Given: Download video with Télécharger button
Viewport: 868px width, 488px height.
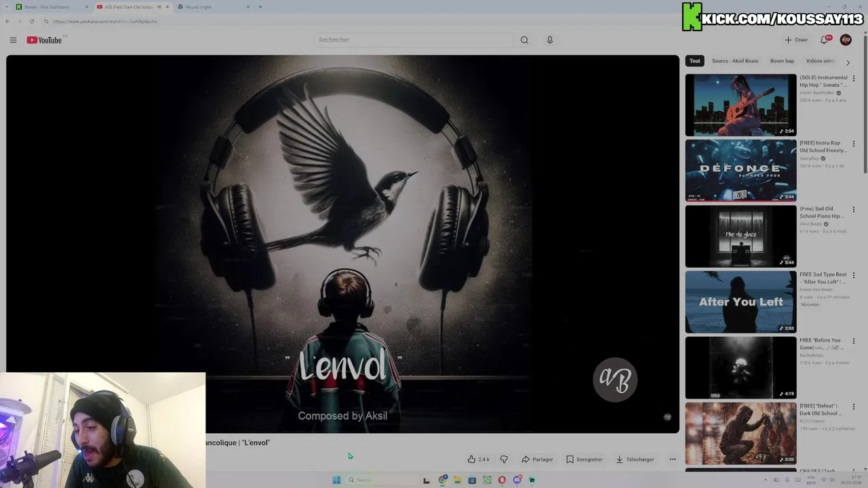Looking at the screenshot, I should tap(635, 459).
